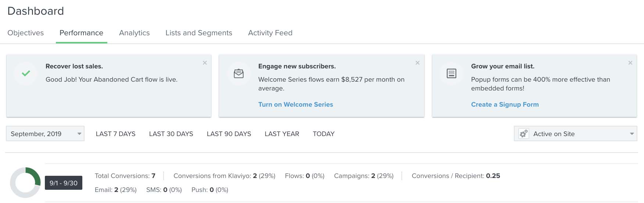
Task: Dismiss the Recover lost sales card
Action: [205, 63]
